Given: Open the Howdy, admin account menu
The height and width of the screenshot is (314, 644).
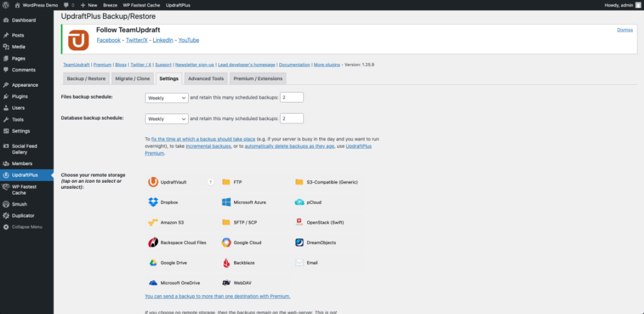Looking at the screenshot, I should click(622, 5).
